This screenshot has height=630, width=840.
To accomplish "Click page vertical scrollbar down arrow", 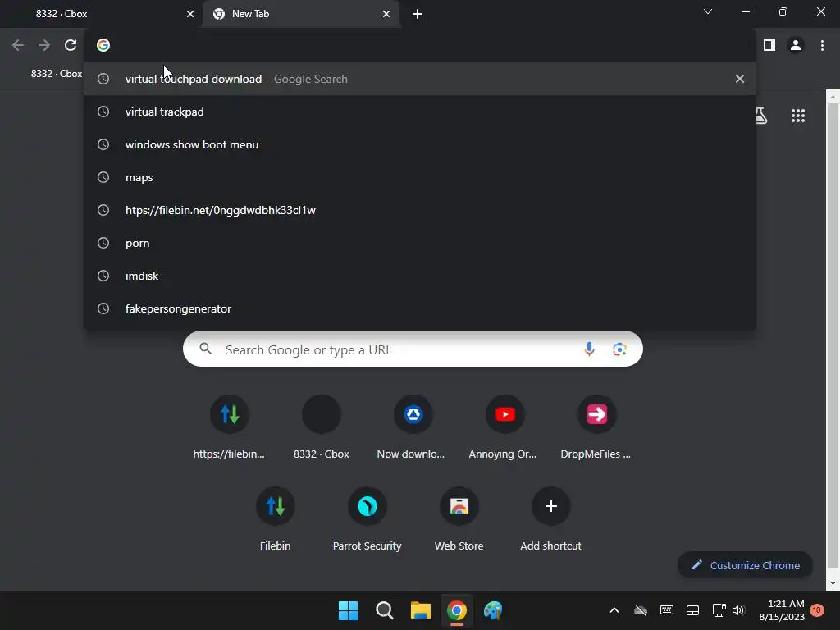I will pos(833,583).
